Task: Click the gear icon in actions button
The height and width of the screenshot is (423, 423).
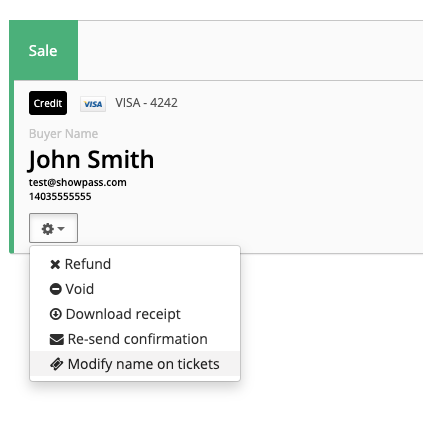Action: [48, 229]
